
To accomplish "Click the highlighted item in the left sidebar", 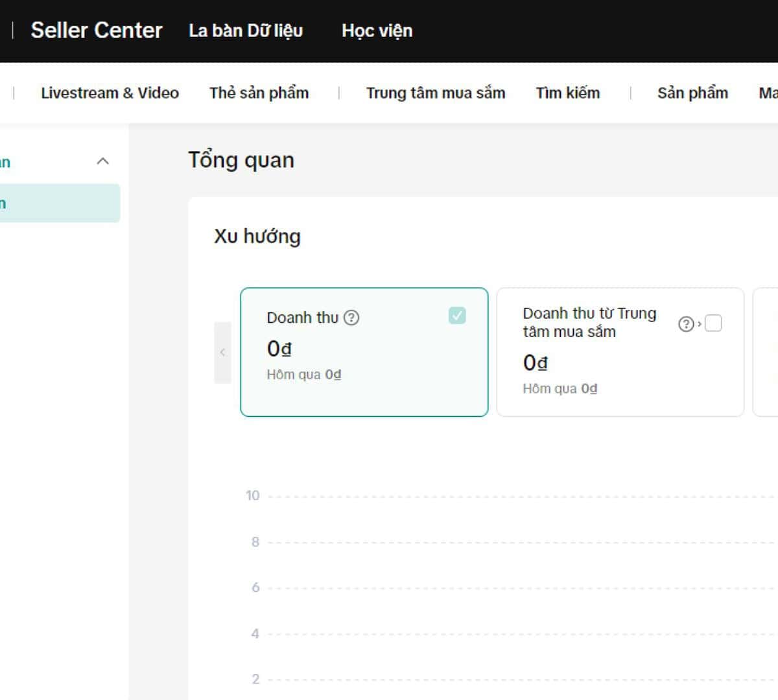I will 58,204.
